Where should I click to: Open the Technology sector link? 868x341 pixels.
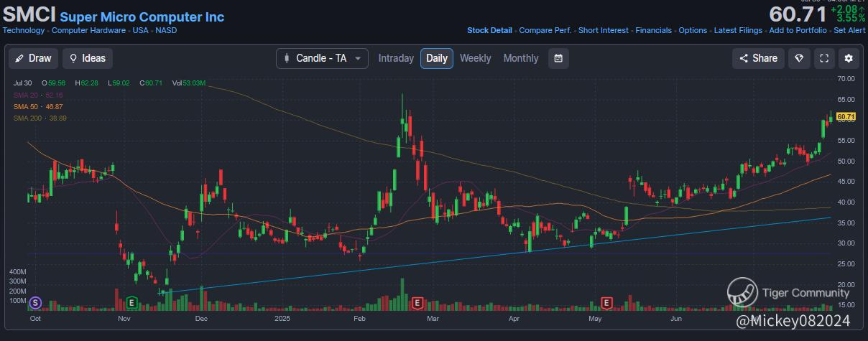point(23,31)
